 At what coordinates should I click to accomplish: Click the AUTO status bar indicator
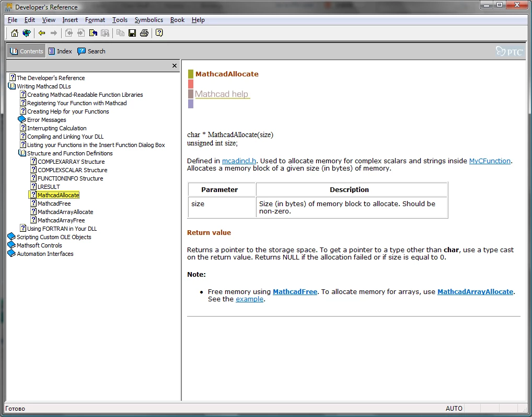[454, 408]
